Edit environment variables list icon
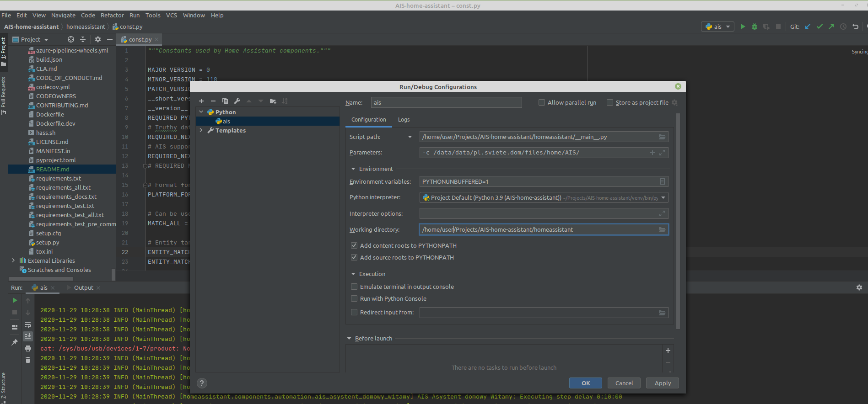Image resolution: width=868 pixels, height=404 pixels. [x=662, y=182]
